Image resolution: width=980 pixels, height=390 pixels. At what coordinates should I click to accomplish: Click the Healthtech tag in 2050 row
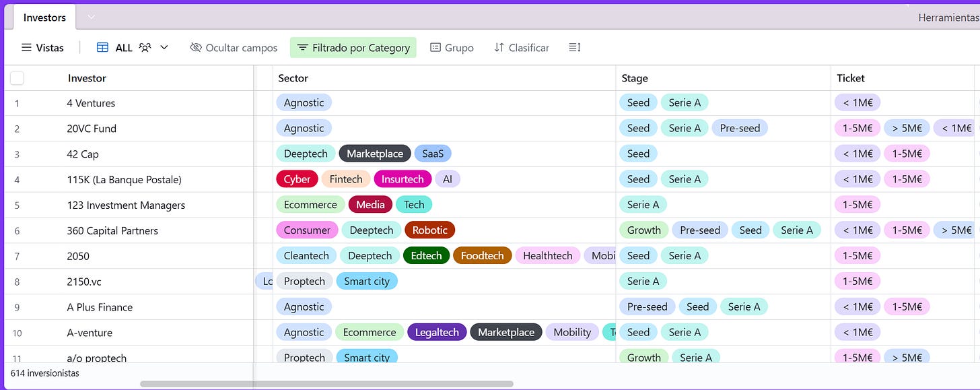547,256
